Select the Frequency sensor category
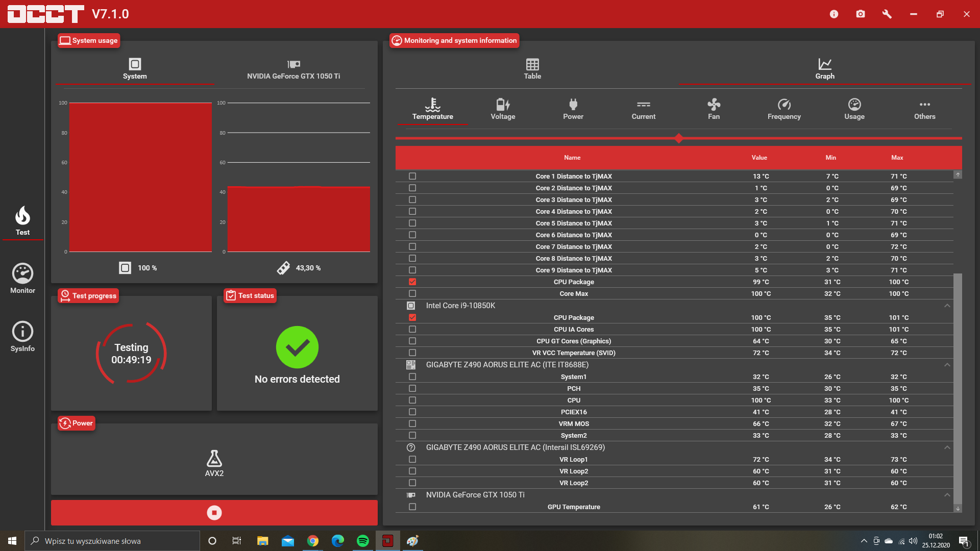The height and width of the screenshot is (551, 980). coord(784,110)
